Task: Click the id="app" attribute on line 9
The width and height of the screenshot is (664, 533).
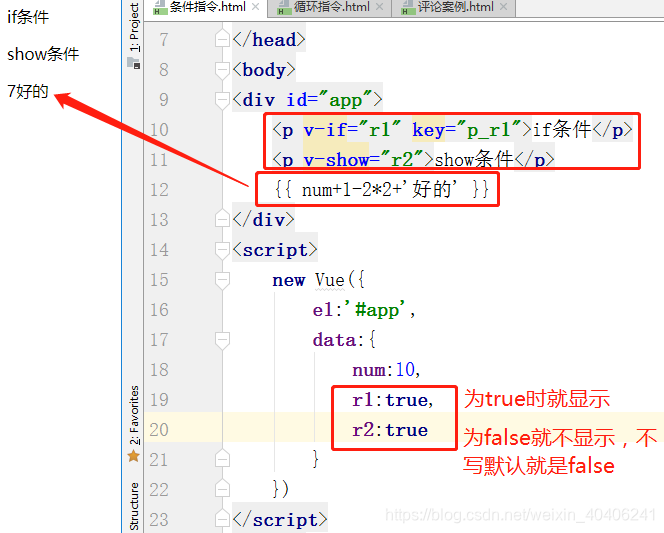Action: coord(329,100)
